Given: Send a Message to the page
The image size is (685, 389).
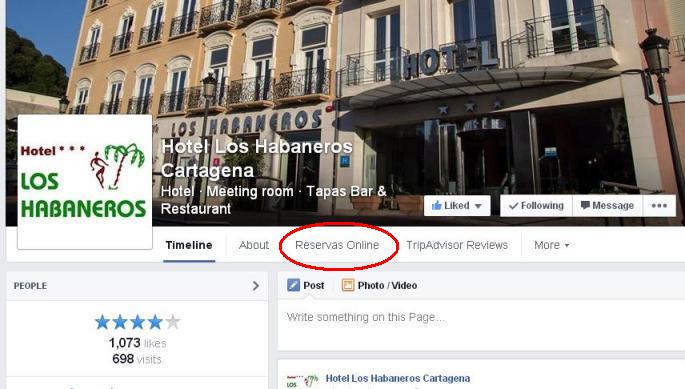Looking at the screenshot, I should [x=608, y=205].
